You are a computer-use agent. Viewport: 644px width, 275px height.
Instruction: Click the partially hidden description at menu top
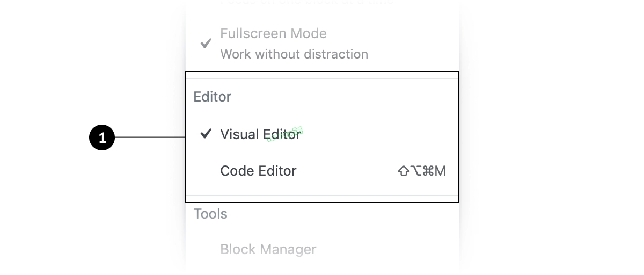click(307, 2)
